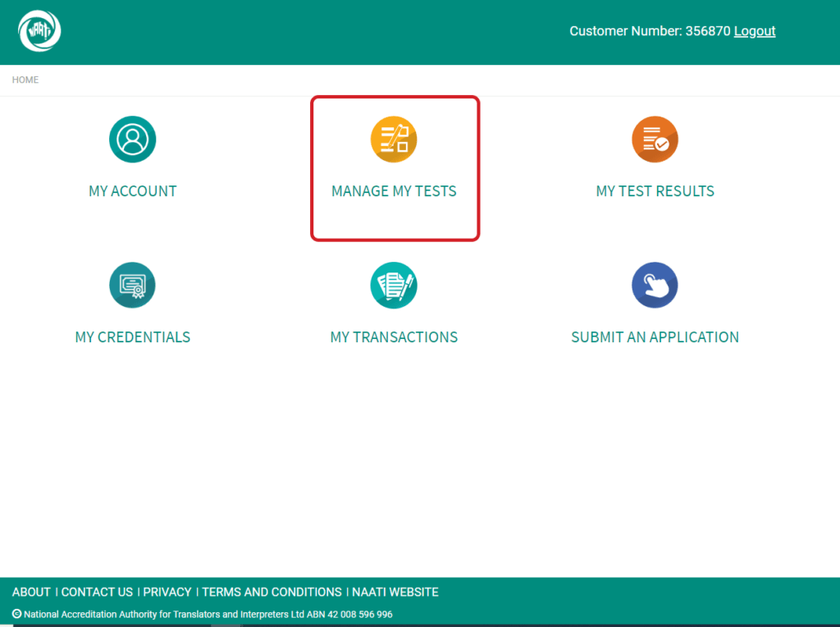Log out using the Logout link
Viewport: 840px width, 627px height.
click(754, 31)
